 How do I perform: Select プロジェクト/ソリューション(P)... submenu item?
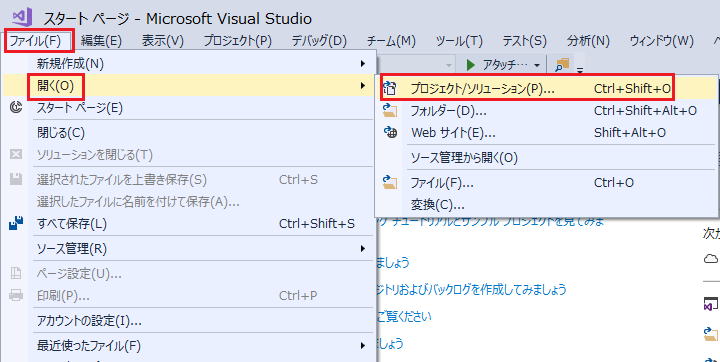tap(546, 88)
